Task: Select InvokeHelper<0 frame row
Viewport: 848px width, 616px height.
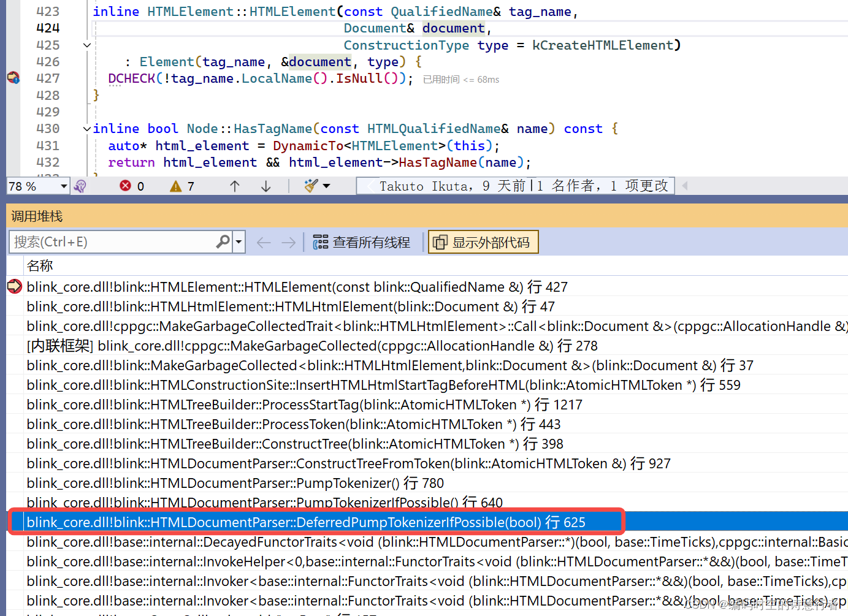Action: click(437, 561)
